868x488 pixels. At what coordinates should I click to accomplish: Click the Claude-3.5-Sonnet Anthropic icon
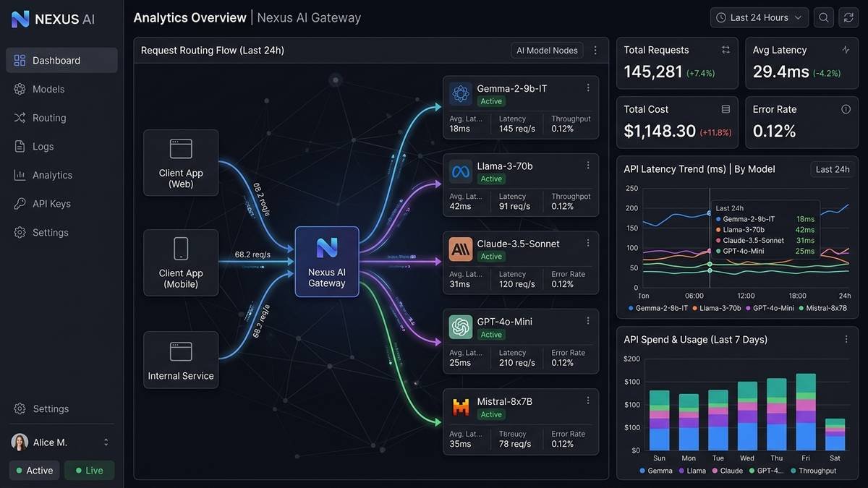pyautogui.click(x=460, y=249)
